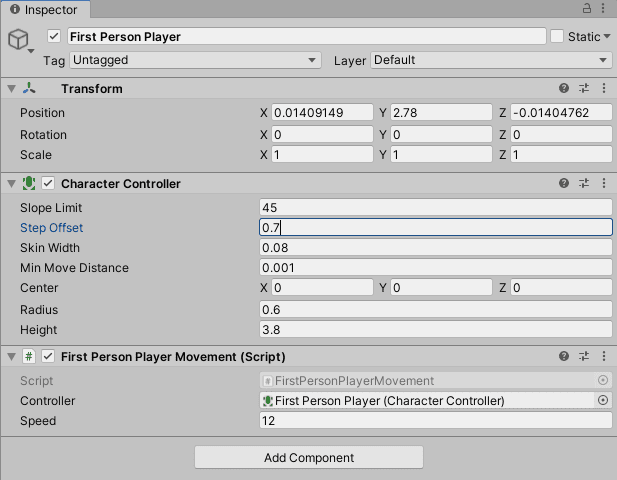Open the Controller field object picker
Viewport: 617px width, 480px height.
pyautogui.click(x=602, y=401)
